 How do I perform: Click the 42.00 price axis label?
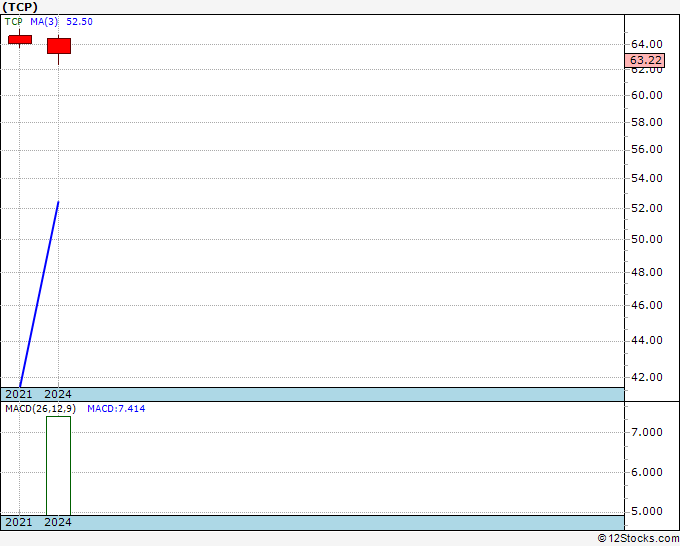tap(647, 377)
